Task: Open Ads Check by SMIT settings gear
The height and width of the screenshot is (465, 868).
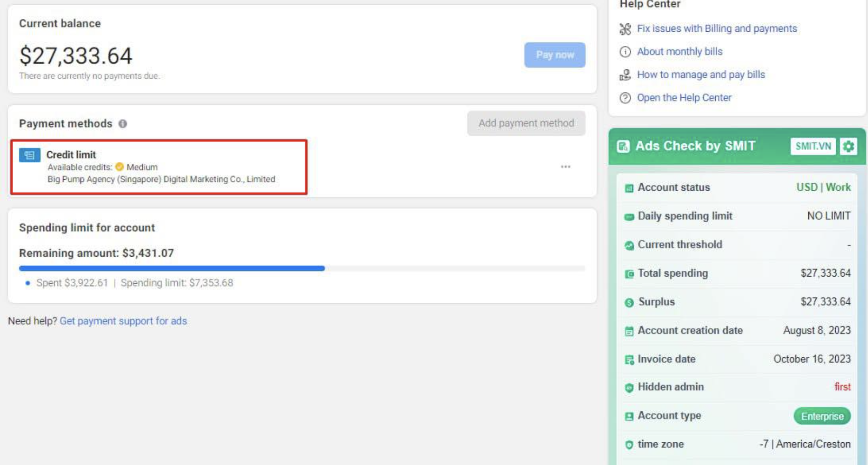Action: 849,146
